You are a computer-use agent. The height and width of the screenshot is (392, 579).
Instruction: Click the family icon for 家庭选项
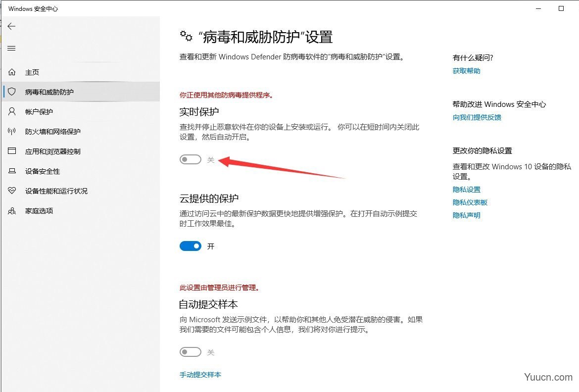(12, 210)
